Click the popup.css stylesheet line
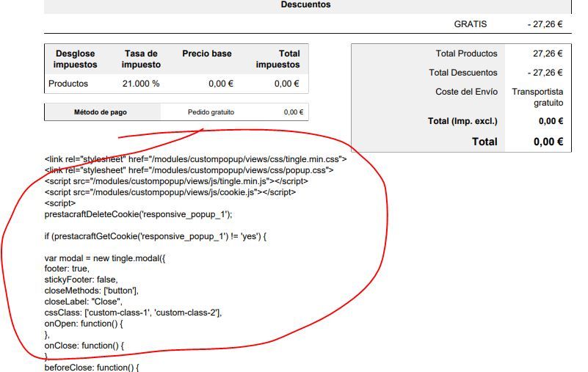The height and width of the screenshot is (372, 588). [x=189, y=170]
